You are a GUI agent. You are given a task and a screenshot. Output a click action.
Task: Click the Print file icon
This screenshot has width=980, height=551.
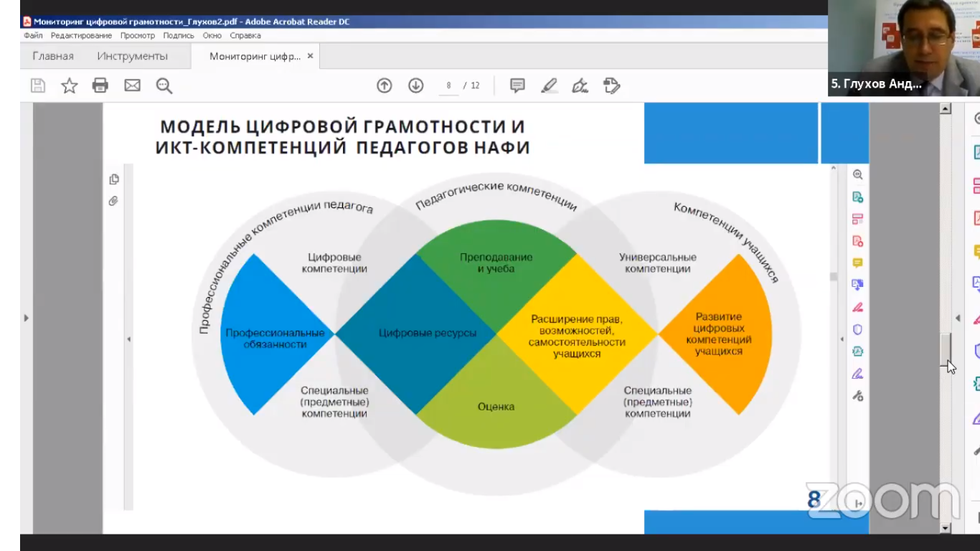tap(100, 86)
